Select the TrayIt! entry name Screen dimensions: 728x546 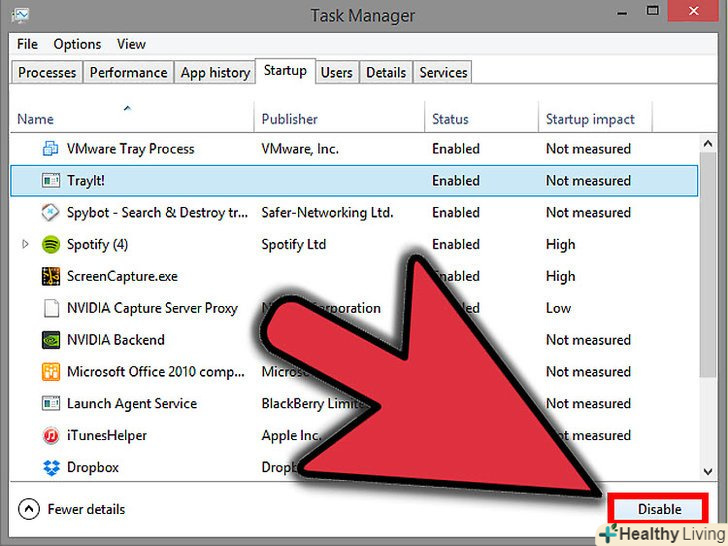[x=85, y=180]
